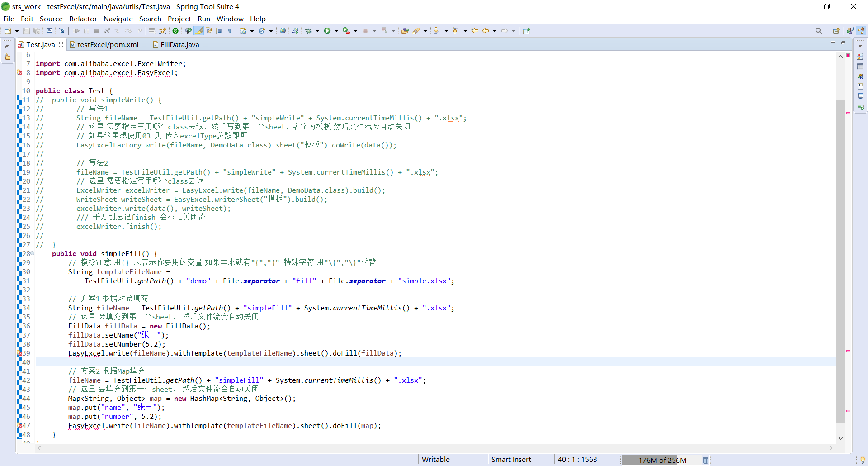
Task: Click scroll up arrow of editor
Action: pyautogui.click(x=840, y=57)
